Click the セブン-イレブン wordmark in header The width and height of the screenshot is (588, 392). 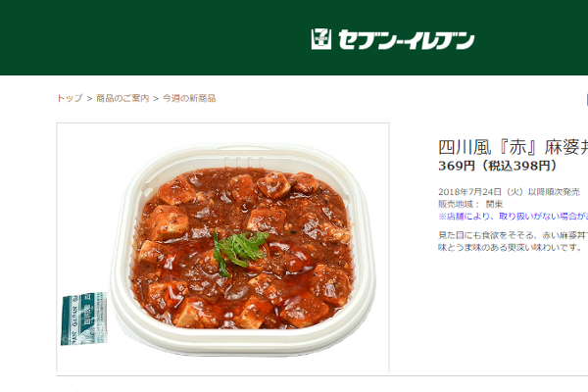click(406, 40)
